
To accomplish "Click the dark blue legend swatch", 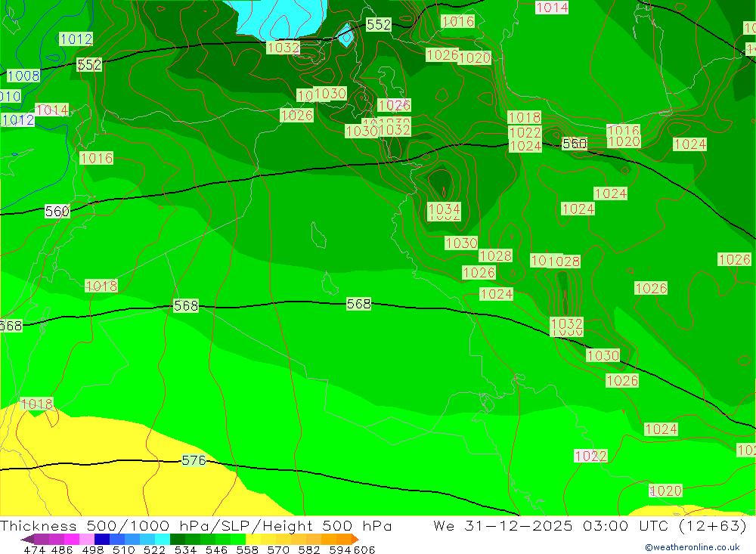I will point(102,539).
